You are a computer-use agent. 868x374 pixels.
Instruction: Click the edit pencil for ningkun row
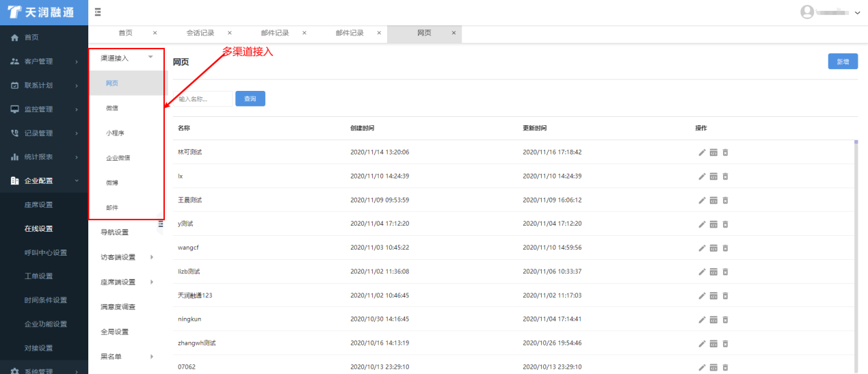pos(702,319)
